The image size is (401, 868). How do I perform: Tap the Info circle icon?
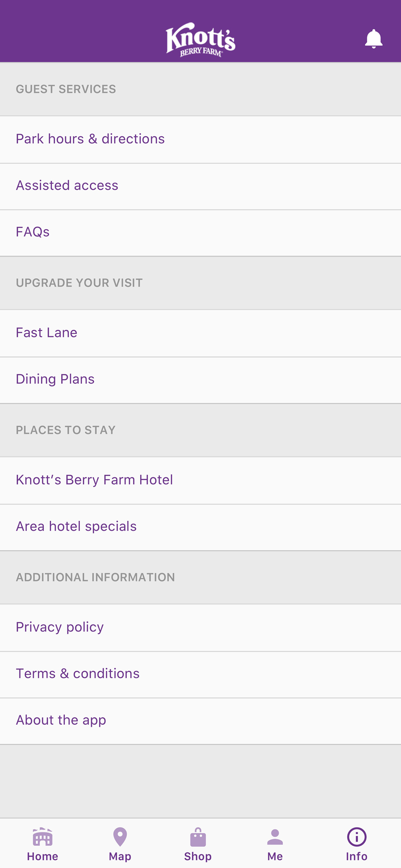coord(357,837)
